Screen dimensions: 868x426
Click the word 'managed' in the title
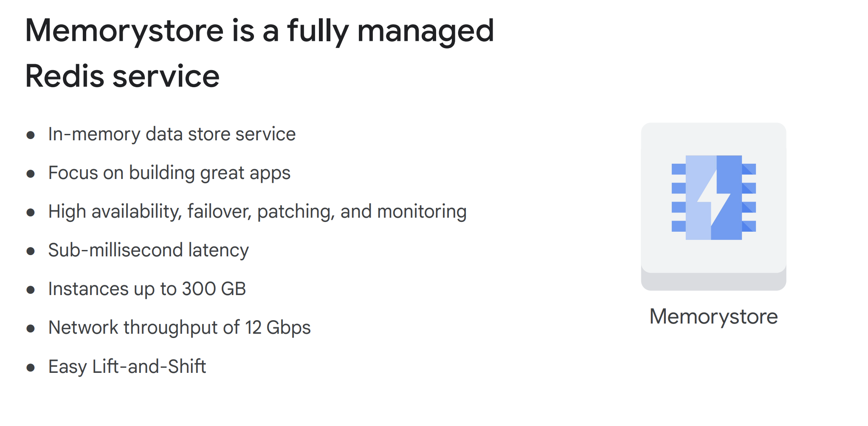point(426,31)
